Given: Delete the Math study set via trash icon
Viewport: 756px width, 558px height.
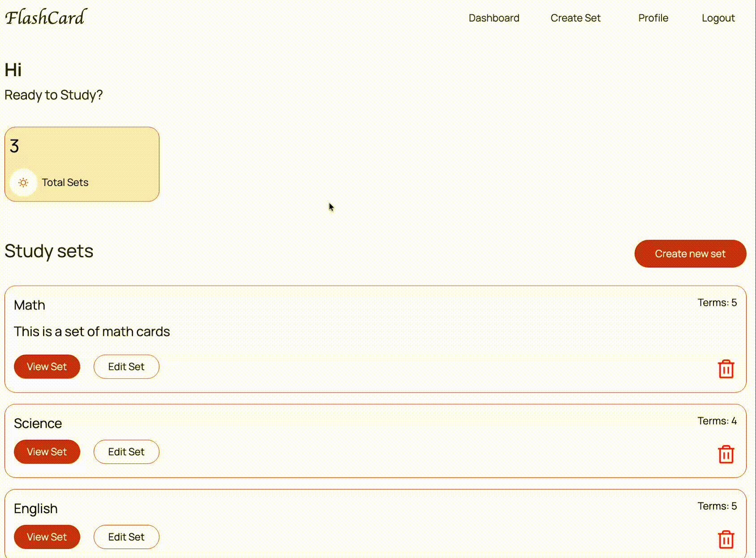Looking at the screenshot, I should tap(726, 369).
